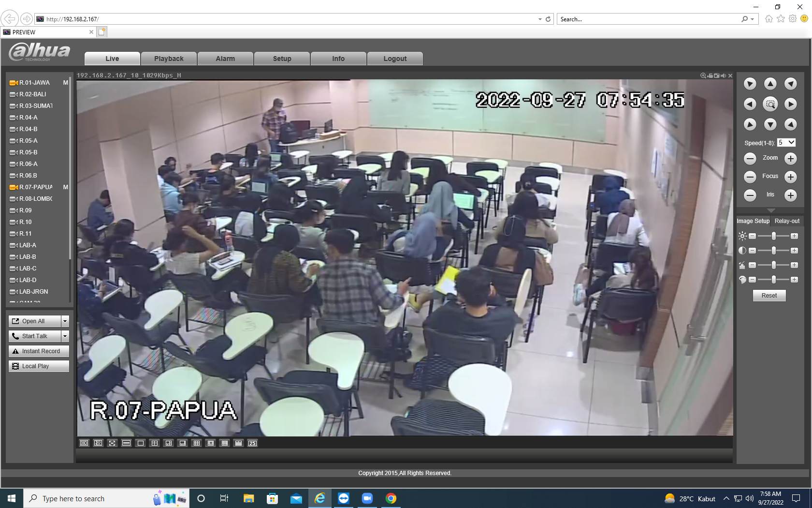
Task: Reset the image settings
Action: pyautogui.click(x=769, y=296)
